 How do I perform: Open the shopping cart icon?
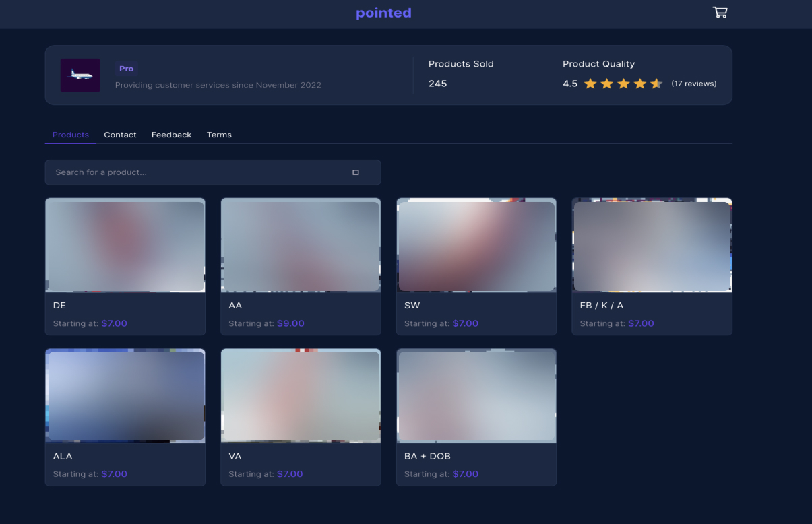pyautogui.click(x=720, y=11)
